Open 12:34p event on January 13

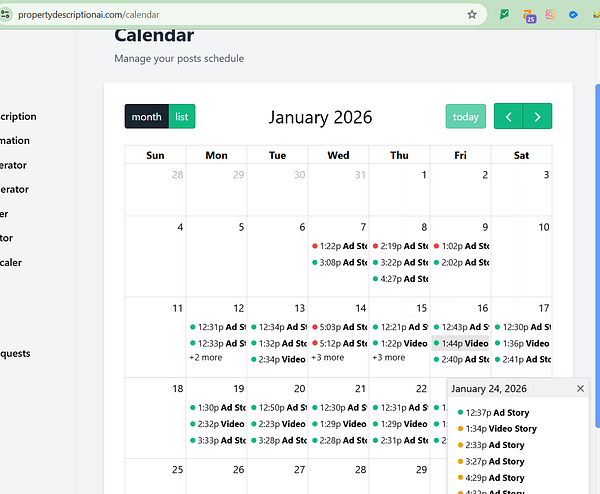click(278, 327)
